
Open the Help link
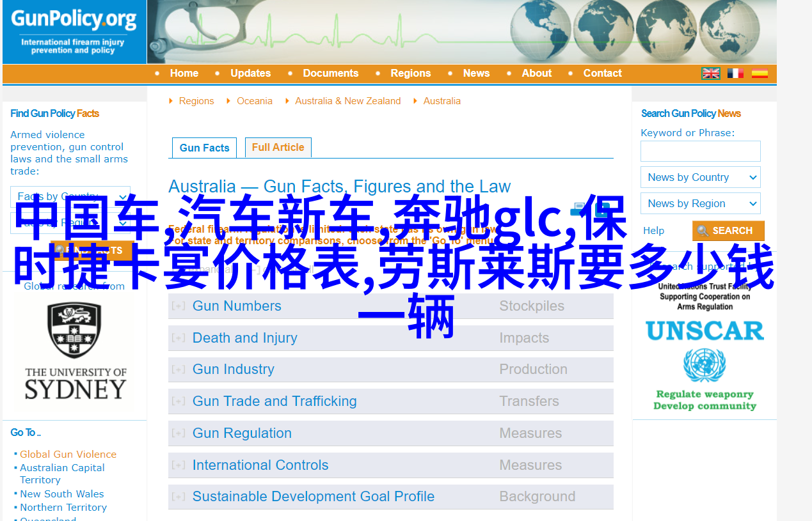(x=654, y=231)
